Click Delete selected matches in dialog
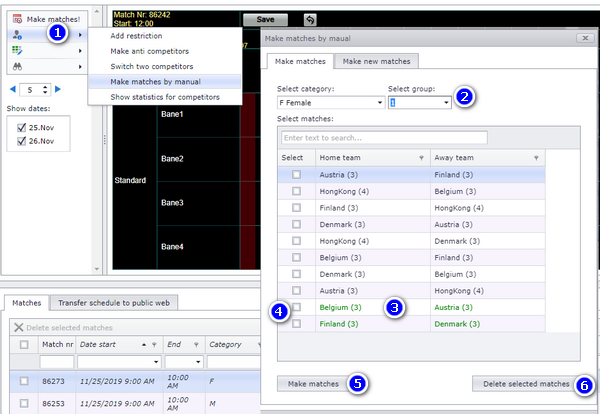Viewport: 600px width, 414px height. pyautogui.click(x=526, y=384)
